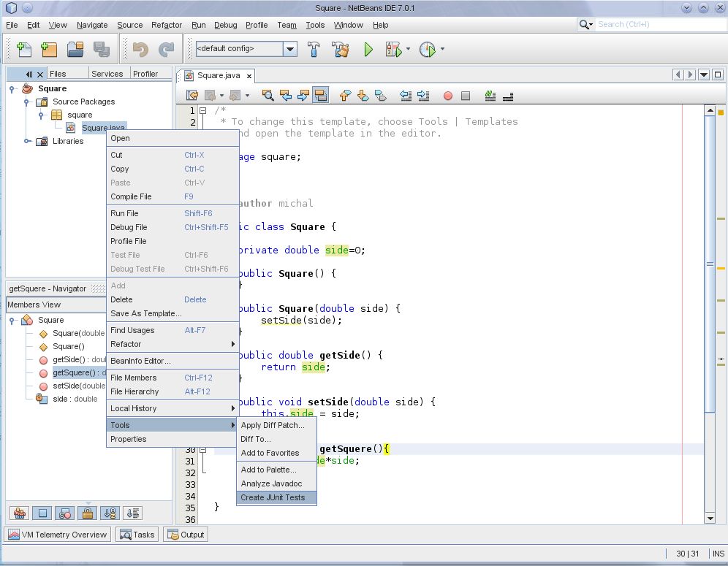Toggle Highlight Search editor button

coord(320,95)
